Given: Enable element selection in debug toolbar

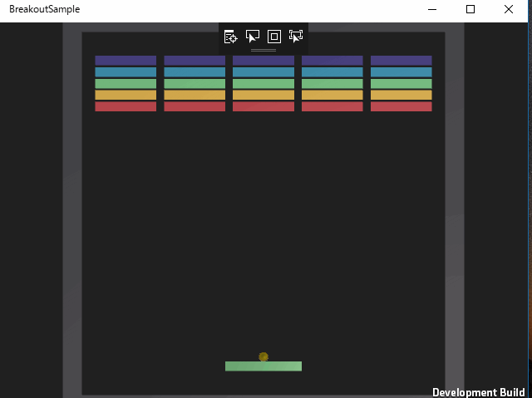Looking at the screenshot, I should (x=253, y=37).
